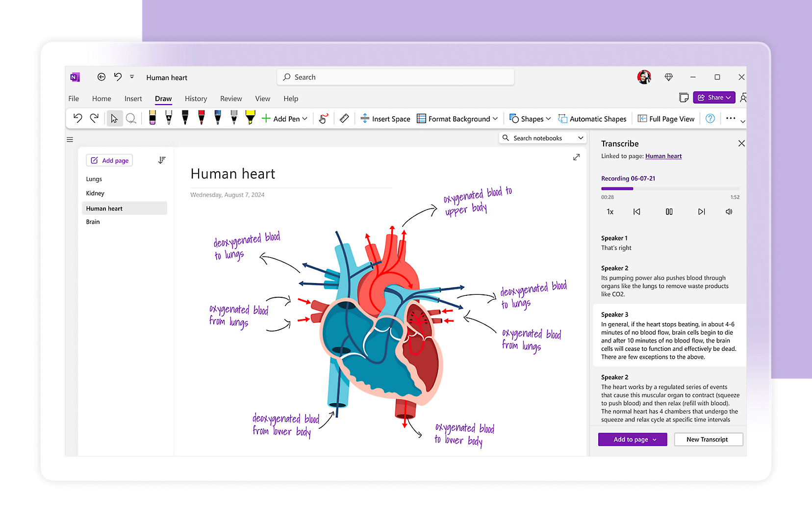Click Insert Space in the ribbon

[x=385, y=119]
